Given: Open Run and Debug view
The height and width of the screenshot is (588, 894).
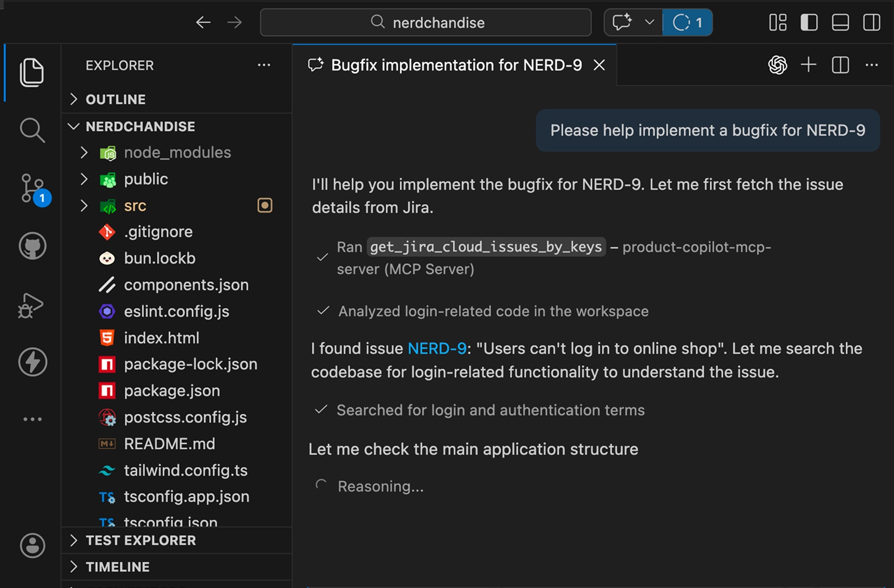Looking at the screenshot, I should tap(31, 305).
